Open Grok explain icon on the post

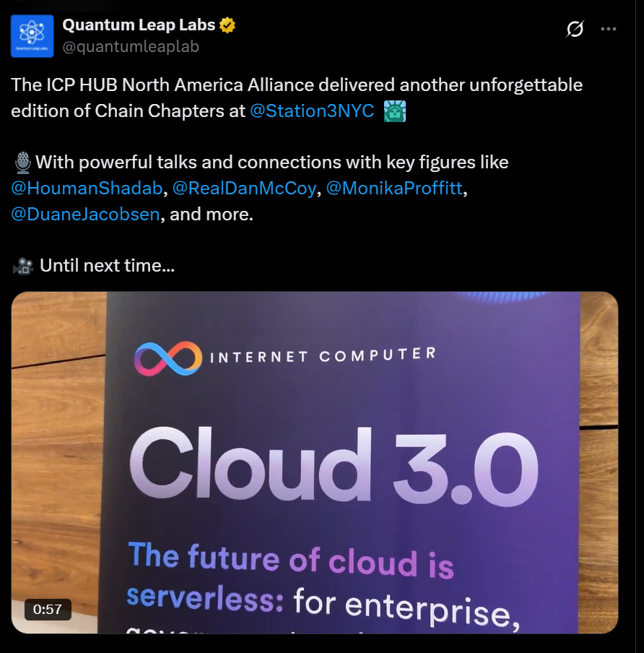[575, 29]
